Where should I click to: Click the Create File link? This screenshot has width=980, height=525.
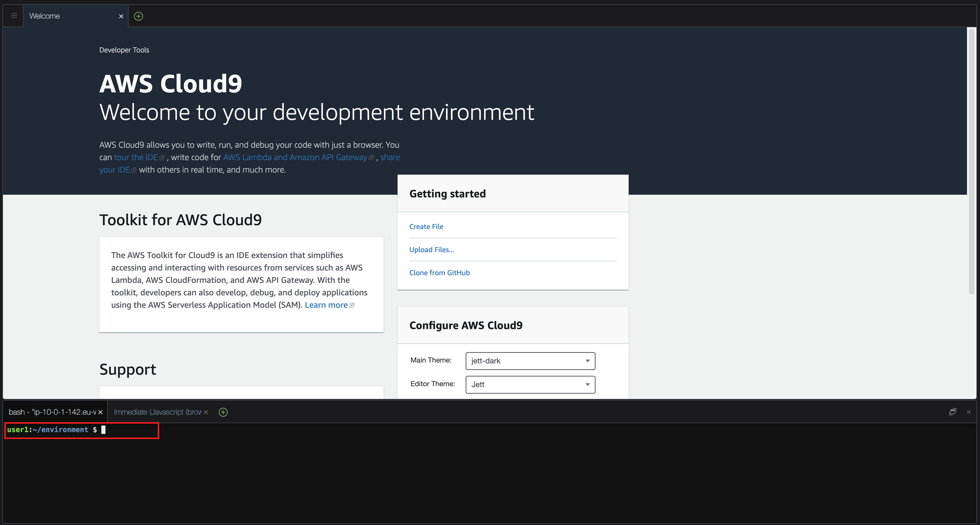click(426, 227)
